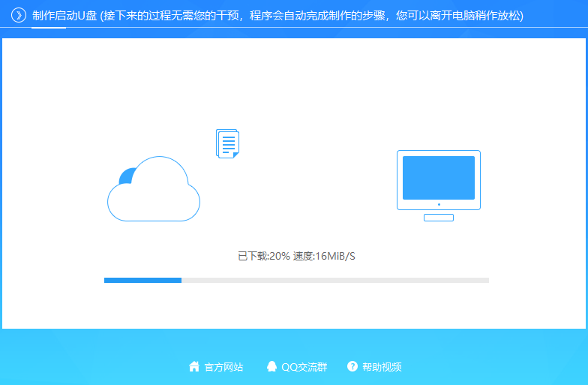
Task: Open the 官方网站 link
Action: coord(223,367)
